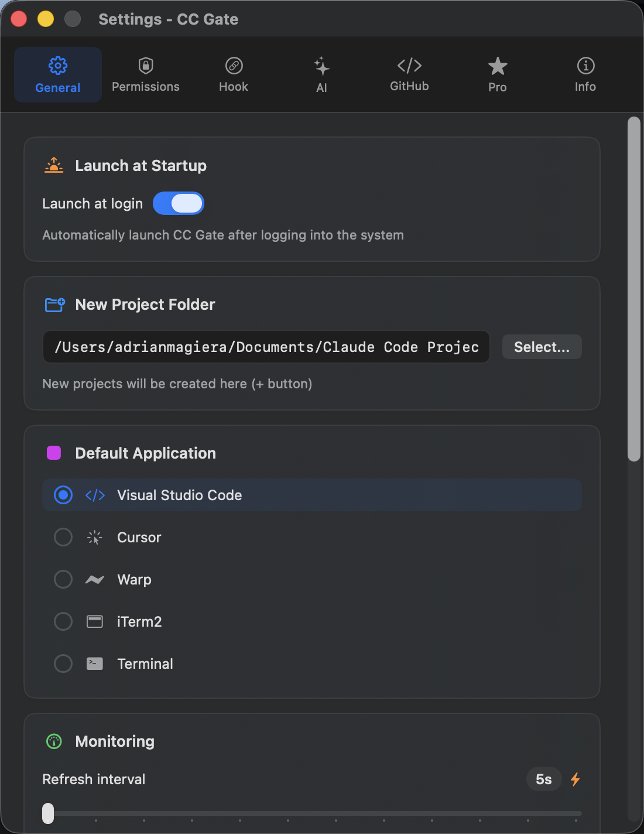
Task: Choose Terminal as the default application
Action: pos(63,664)
